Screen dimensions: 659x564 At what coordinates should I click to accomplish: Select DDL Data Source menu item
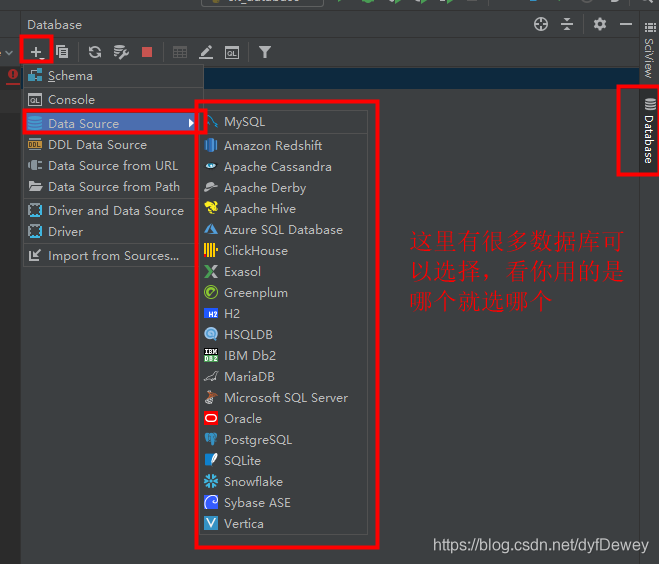(111, 145)
